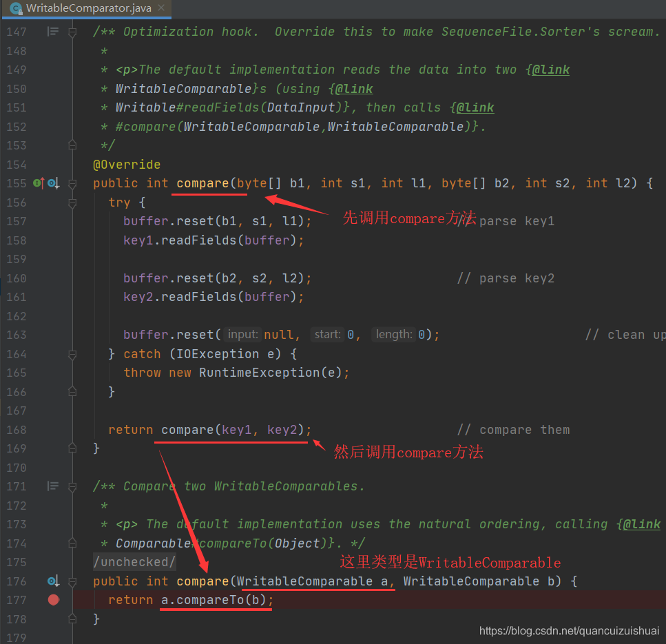Screen dimensions: 666x644
Task: Click the 'start:' parameter hint
Action: tap(327, 334)
